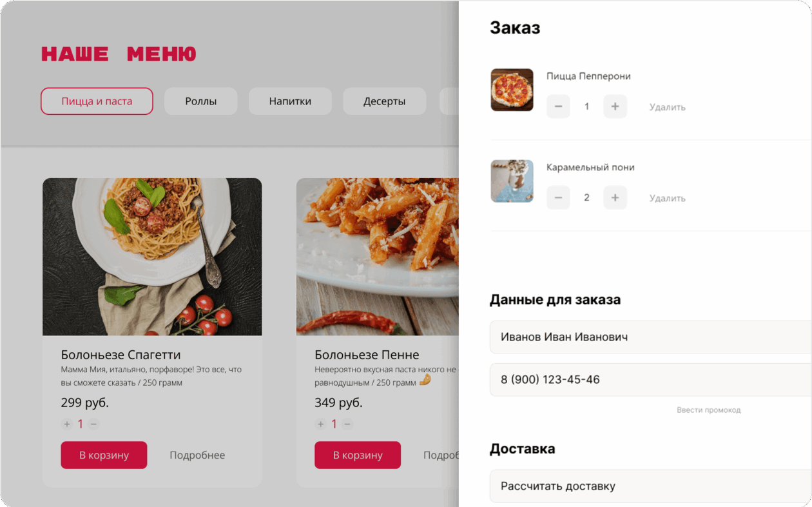Viewport: 812px width, 507px height.
Task: Increase Карамельный пони quantity with plus button
Action: click(615, 197)
